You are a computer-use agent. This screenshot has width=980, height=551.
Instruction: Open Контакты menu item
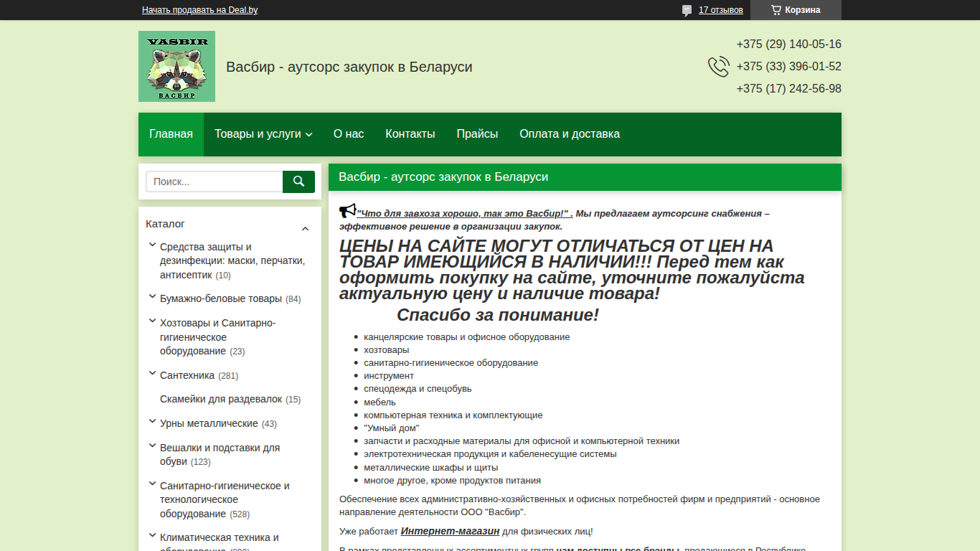click(410, 134)
